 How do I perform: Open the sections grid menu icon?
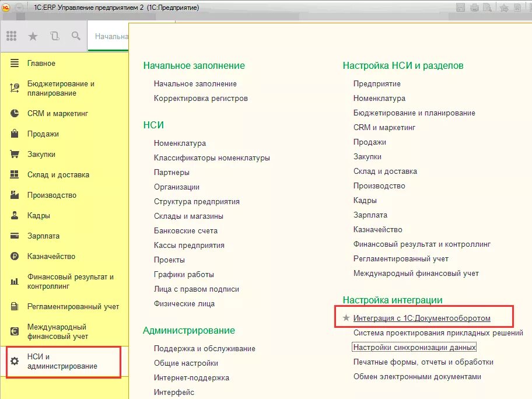click(x=11, y=36)
